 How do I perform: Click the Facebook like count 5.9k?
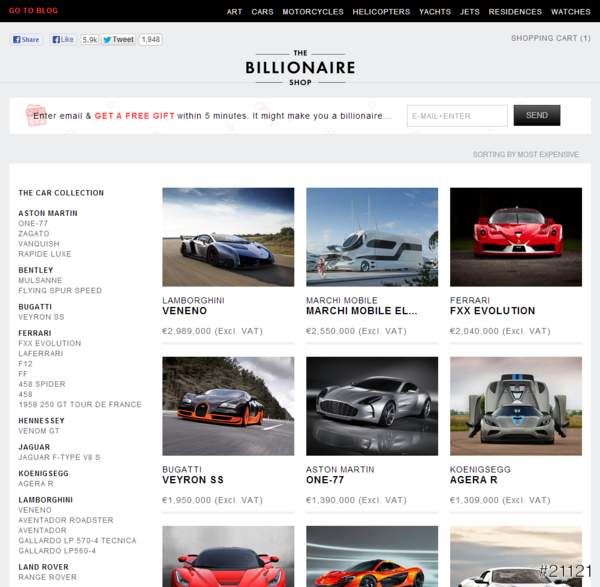(90, 39)
